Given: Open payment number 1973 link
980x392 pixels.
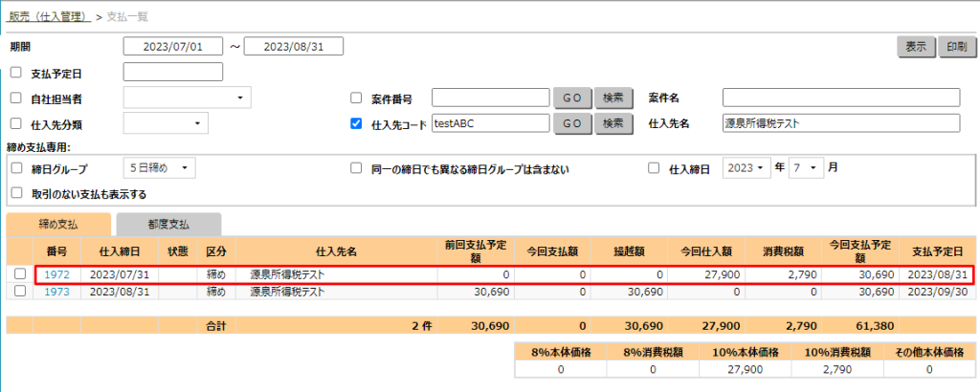Looking at the screenshot, I should pyautogui.click(x=56, y=292).
